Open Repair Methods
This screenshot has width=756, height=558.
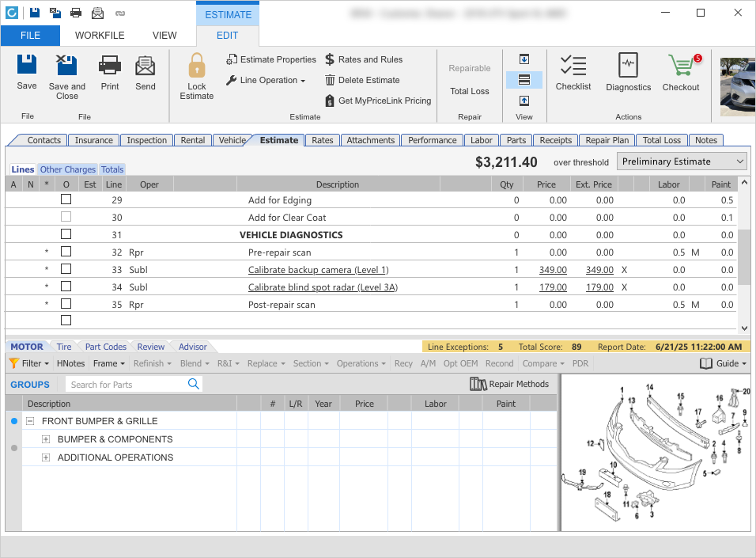[x=509, y=384]
